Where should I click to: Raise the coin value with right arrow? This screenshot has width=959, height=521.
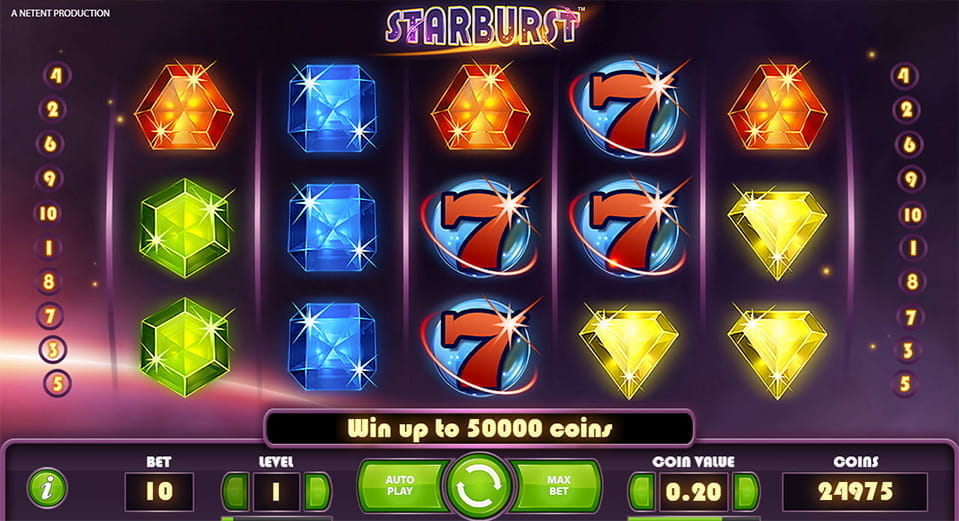coord(746,492)
